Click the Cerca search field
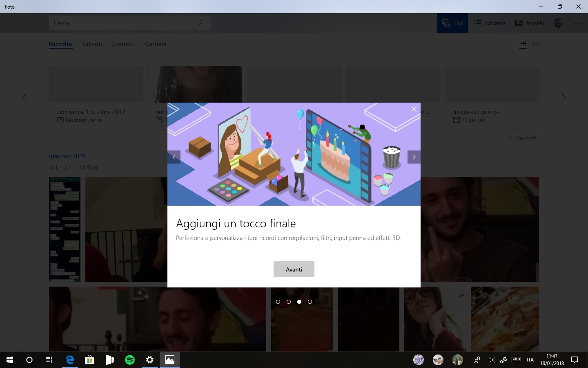The width and height of the screenshot is (588, 368). [x=130, y=23]
